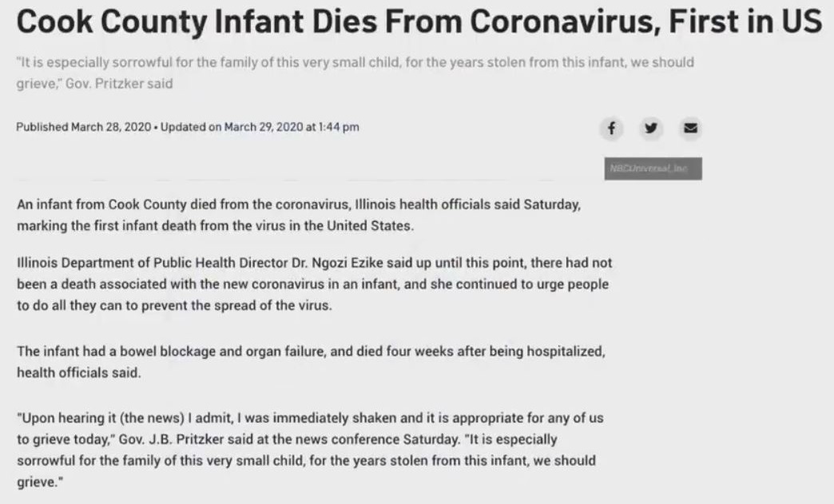Click the '1:44 pm' update time

click(339, 127)
